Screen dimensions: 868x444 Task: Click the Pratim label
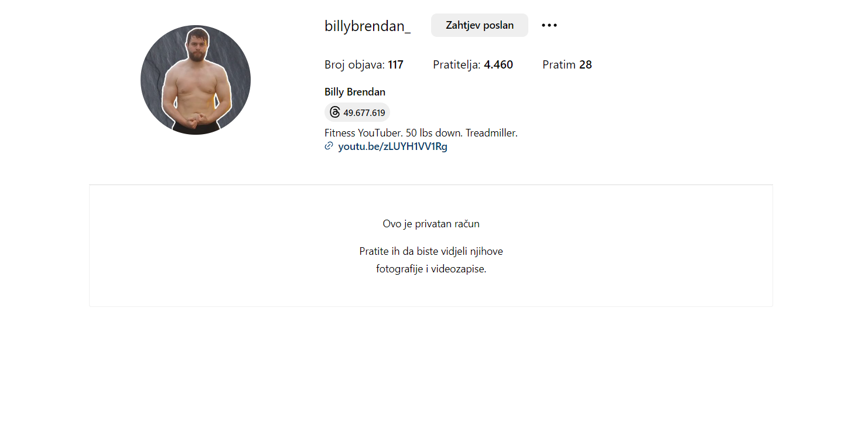point(559,65)
